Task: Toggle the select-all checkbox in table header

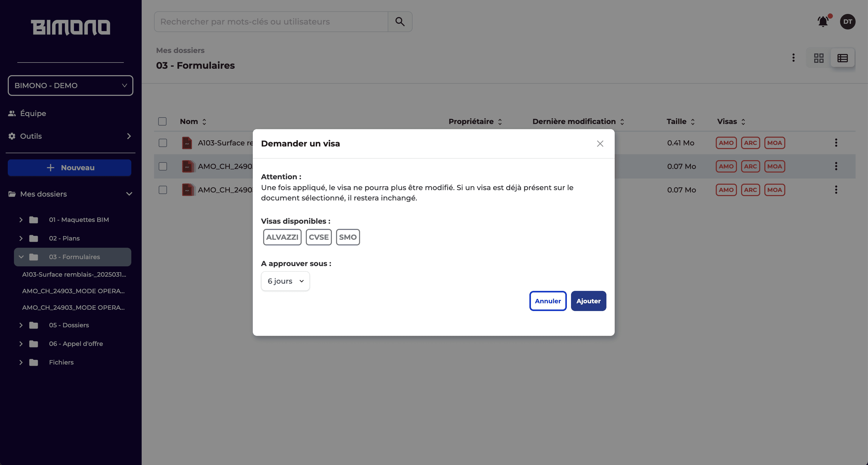Action: tap(162, 122)
